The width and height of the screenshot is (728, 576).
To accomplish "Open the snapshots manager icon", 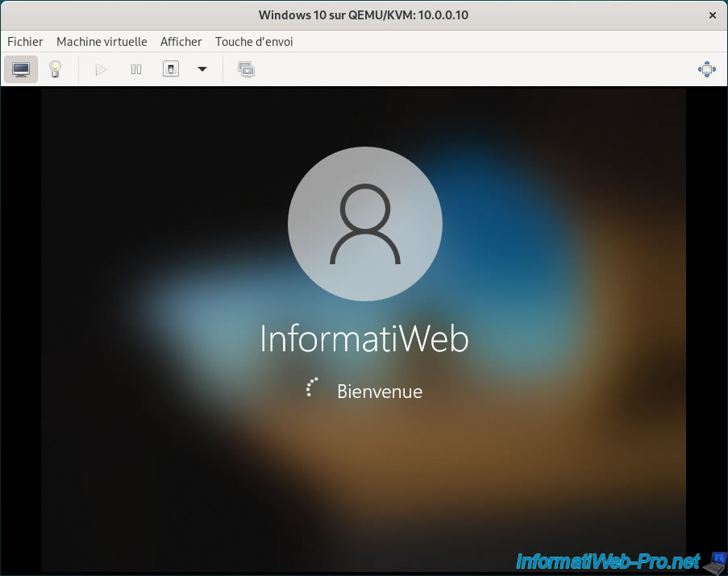I will (246, 69).
